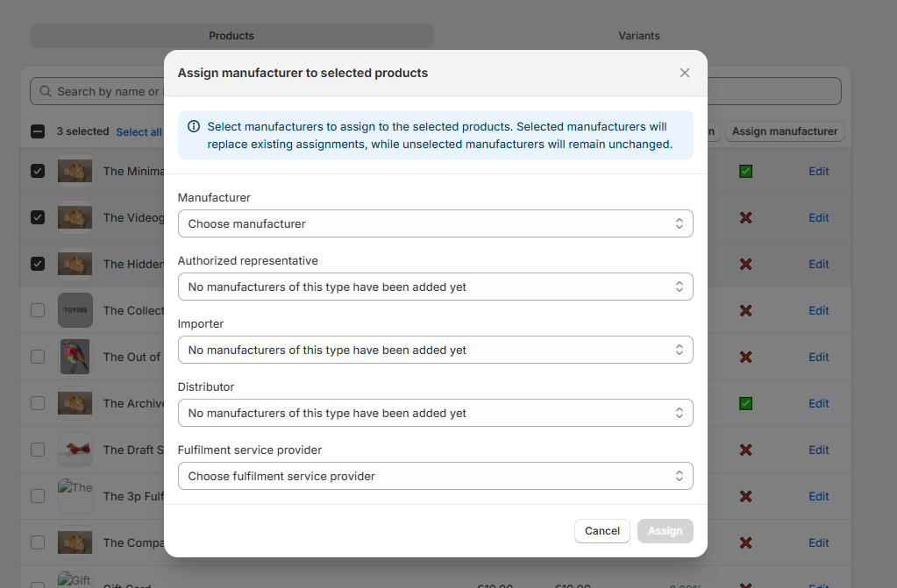Switch to the Variants tab
Screen dimensions: 897x588
click(x=638, y=35)
